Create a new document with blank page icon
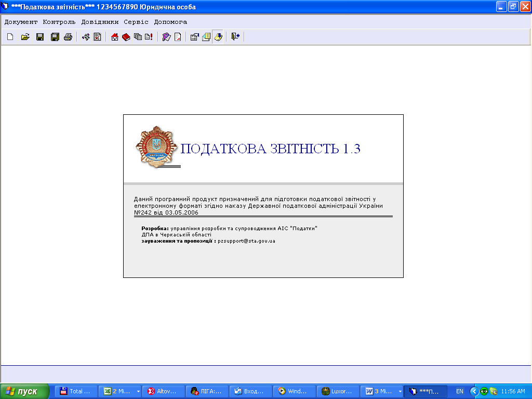Image resolution: width=532 pixels, height=399 pixels. [10, 37]
